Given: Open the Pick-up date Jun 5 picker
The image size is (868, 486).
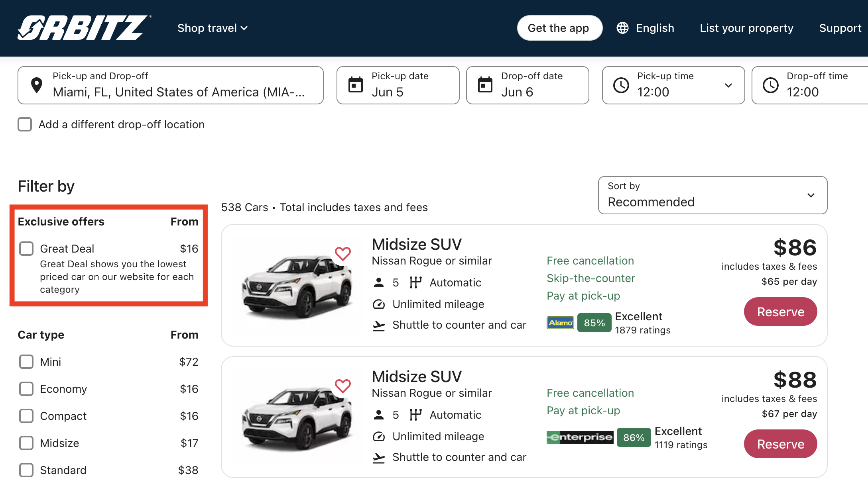Looking at the screenshot, I should click(398, 85).
